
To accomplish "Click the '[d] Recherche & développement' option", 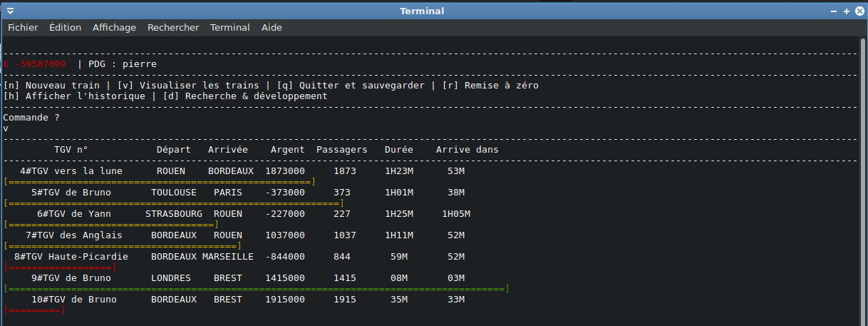I will [245, 96].
